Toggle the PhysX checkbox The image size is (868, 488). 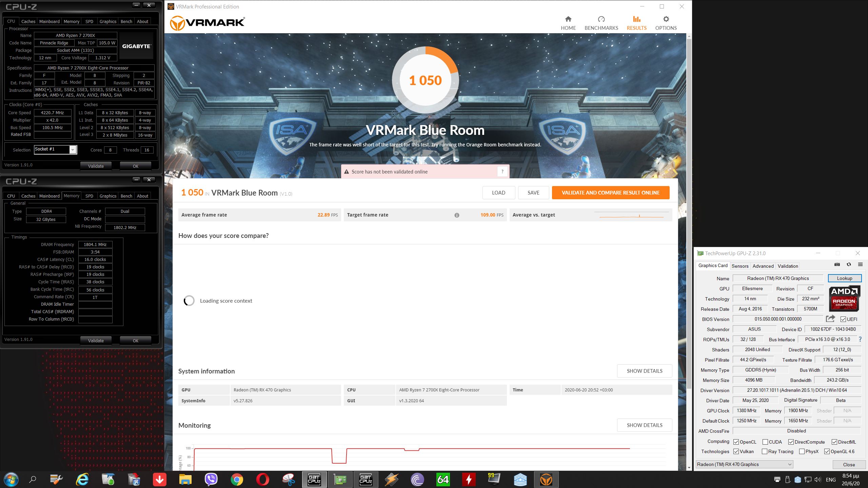(802, 451)
